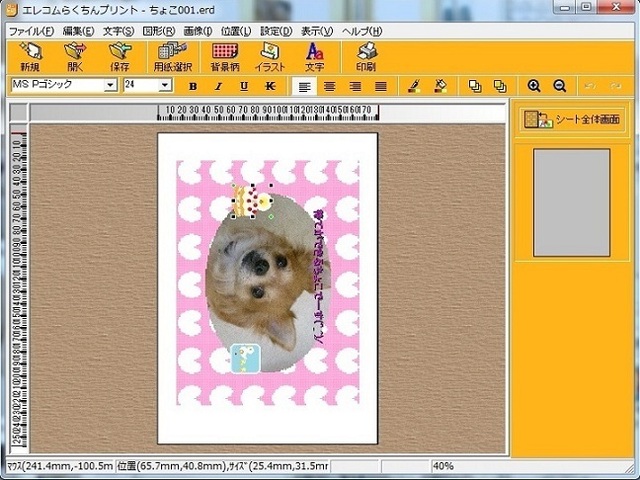Open the 設定(D) menu
The image size is (640, 480).
pyautogui.click(x=276, y=31)
